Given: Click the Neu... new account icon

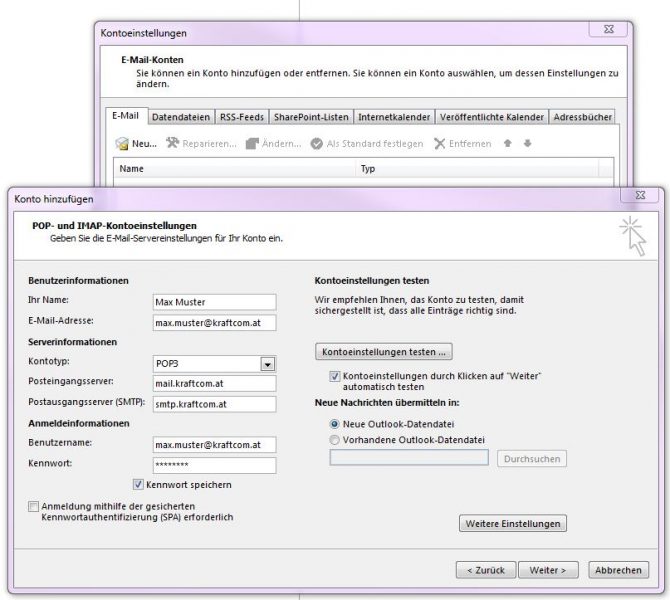Looking at the screenshot, I should (x=122, y=144).
